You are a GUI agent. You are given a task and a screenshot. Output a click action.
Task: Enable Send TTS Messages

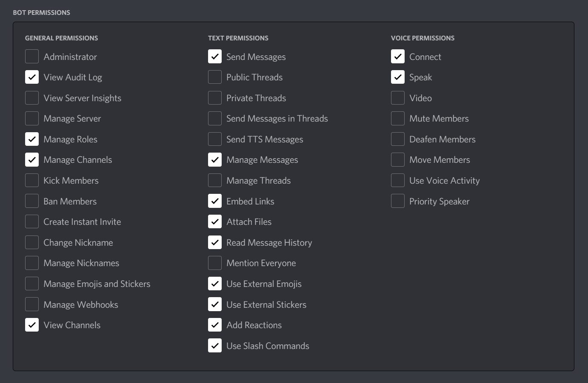tap(215, 139)
